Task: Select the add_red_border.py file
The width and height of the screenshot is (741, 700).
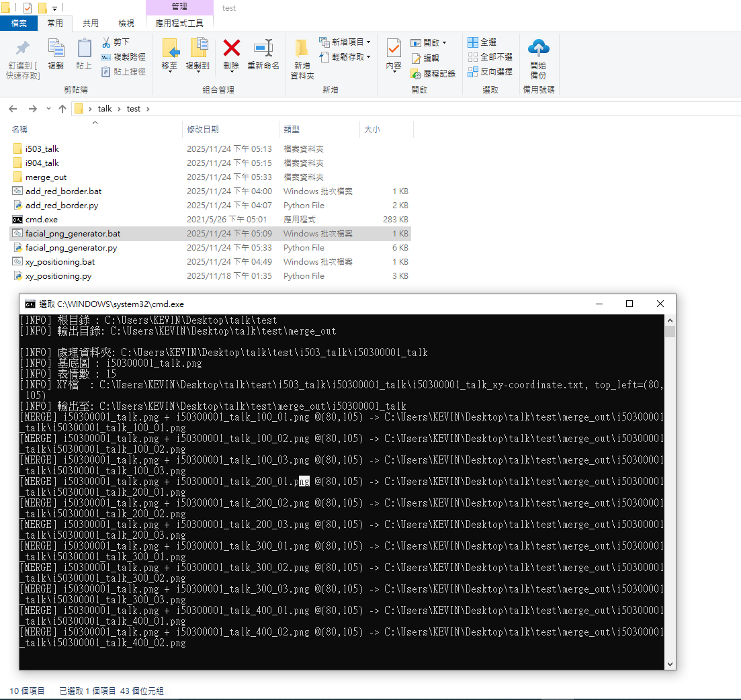Action: tap(61, 206)
